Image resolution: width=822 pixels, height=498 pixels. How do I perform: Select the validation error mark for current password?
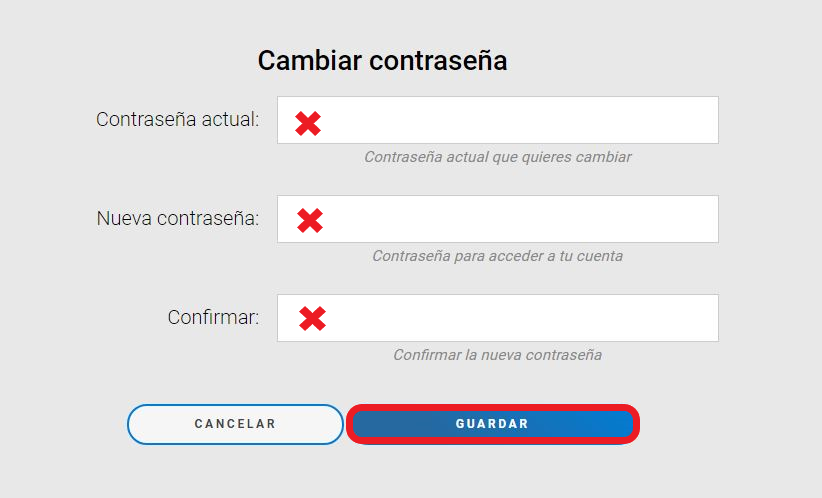[x=308, y=123]
